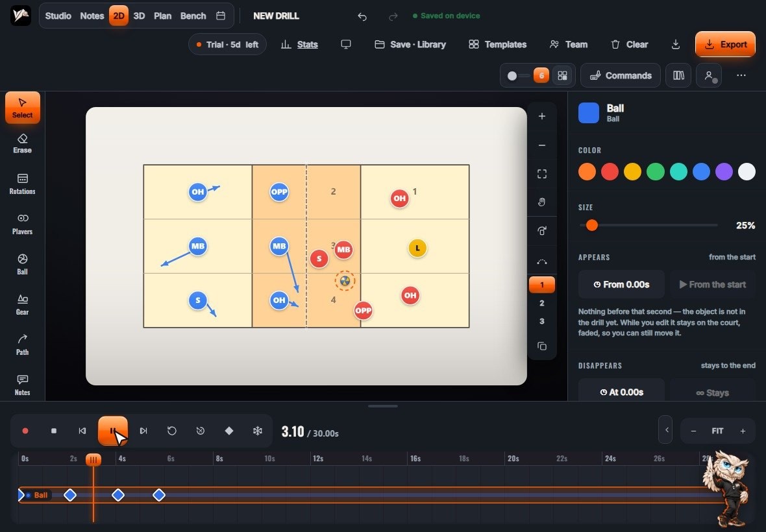The width and height of the screenshot is (766, 532).
Task: Clear the drill canvas
Action: (629, 44)
